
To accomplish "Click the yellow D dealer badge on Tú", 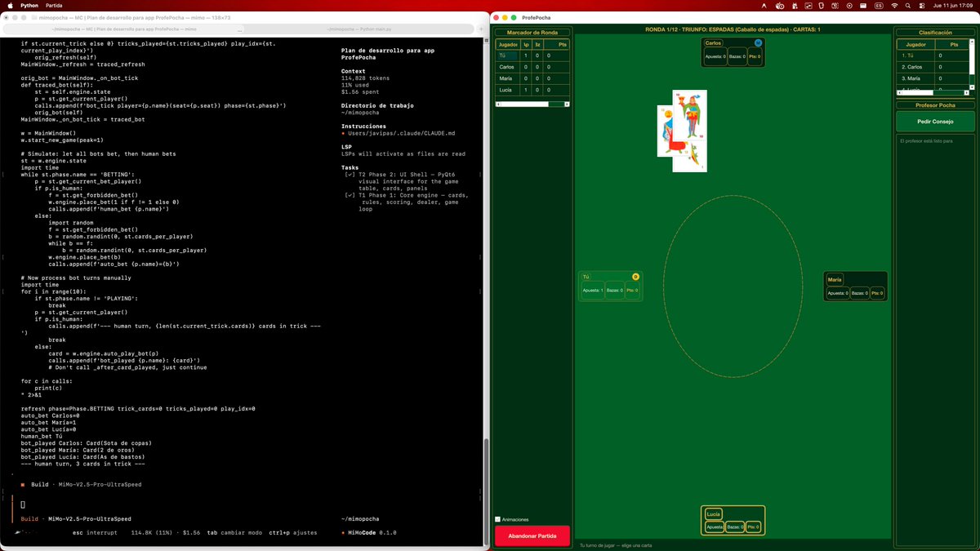I will coord(635,276).
